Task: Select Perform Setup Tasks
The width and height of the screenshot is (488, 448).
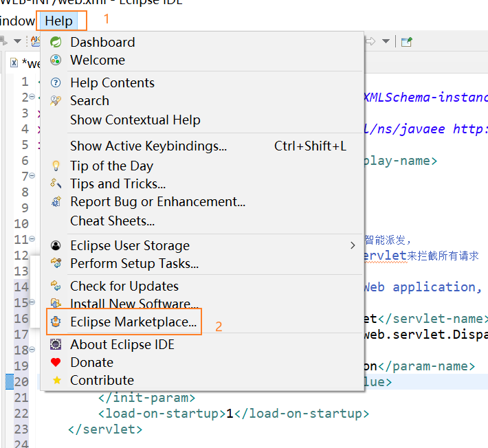Action: (202, 263)
